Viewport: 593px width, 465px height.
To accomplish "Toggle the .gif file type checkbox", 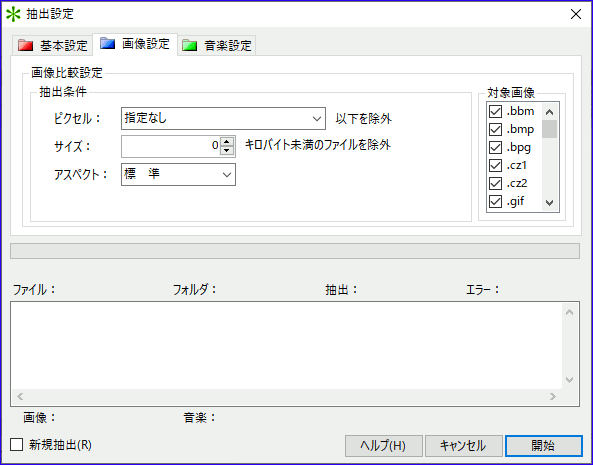I will [495, 202].
